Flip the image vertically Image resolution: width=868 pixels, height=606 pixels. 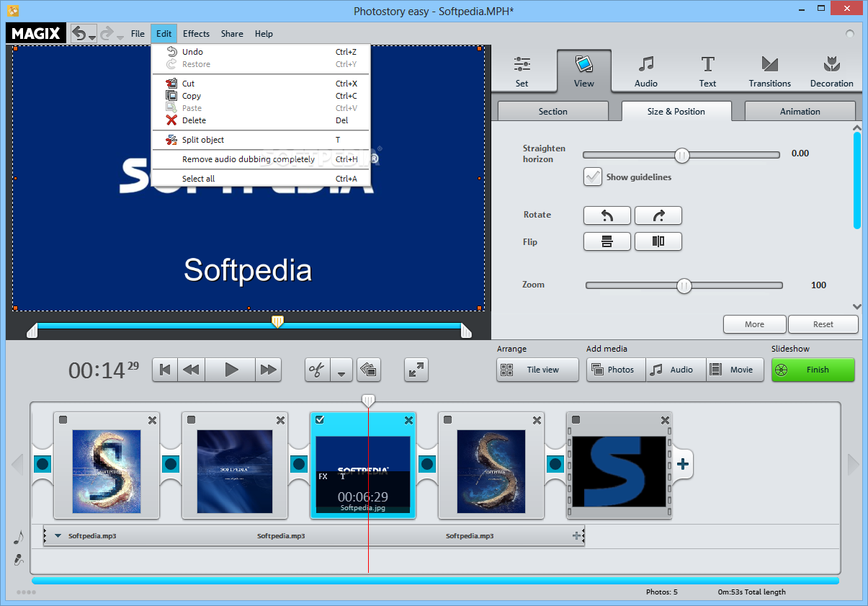pyautogui.click(x=607, y=241)
